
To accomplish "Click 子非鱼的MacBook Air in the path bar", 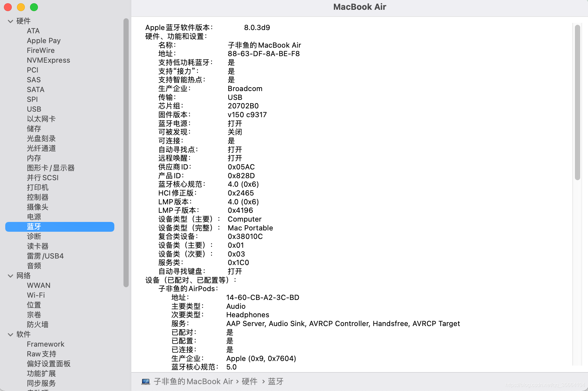I will [x=193, y=382].
